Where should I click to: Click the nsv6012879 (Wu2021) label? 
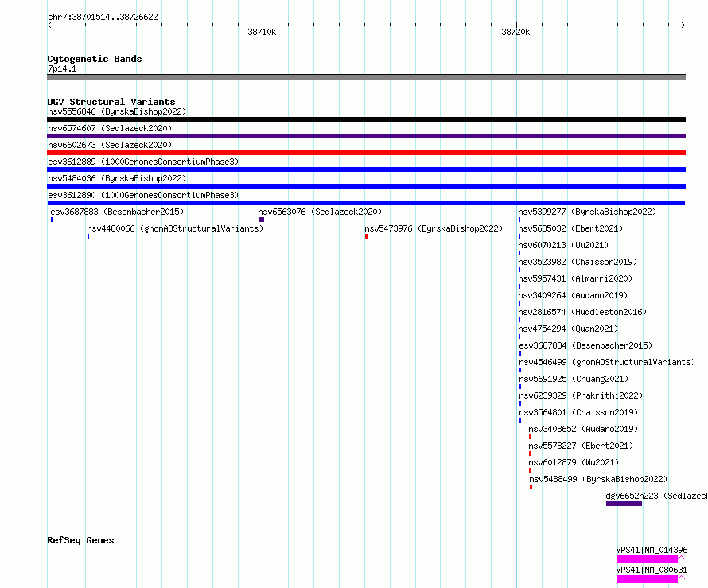coord(574,462)
